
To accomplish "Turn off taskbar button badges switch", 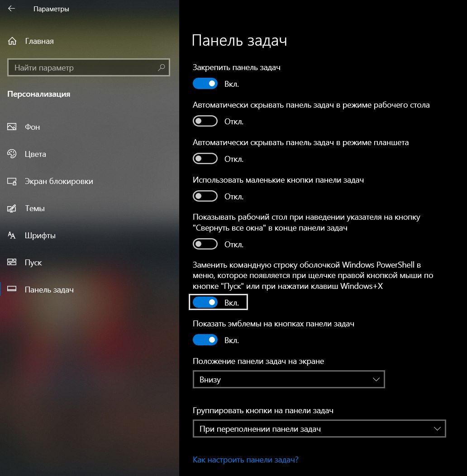I will 205,340.
